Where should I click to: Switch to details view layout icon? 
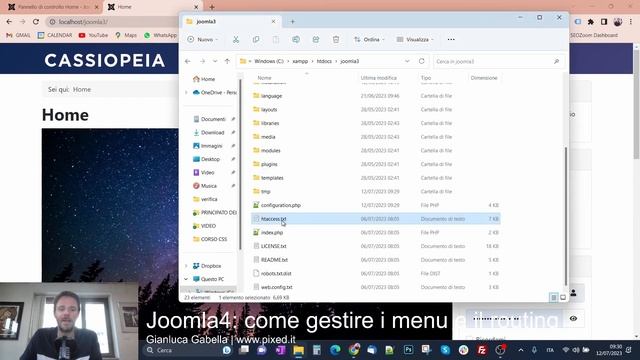(x=553, y=298)
